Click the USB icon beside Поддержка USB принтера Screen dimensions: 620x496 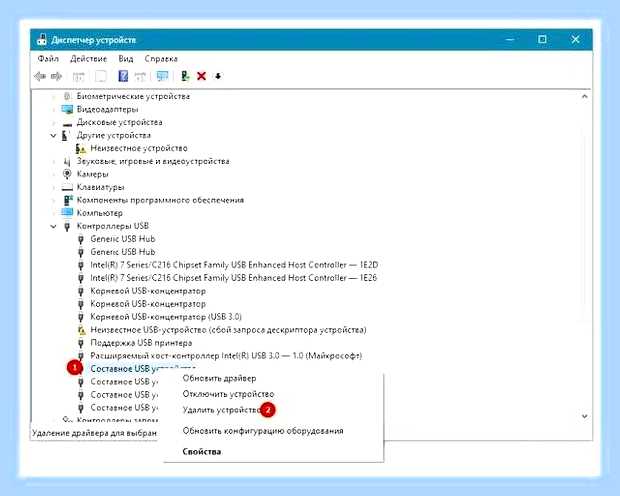81,343
